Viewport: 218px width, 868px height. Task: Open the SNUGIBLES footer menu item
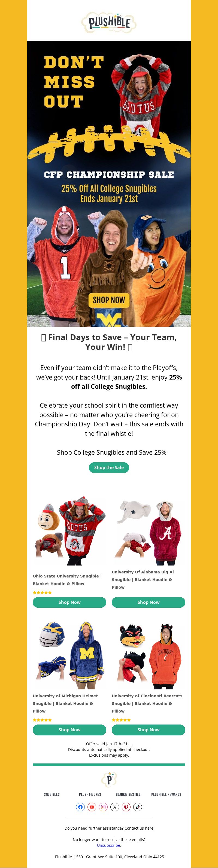[52, 794]
